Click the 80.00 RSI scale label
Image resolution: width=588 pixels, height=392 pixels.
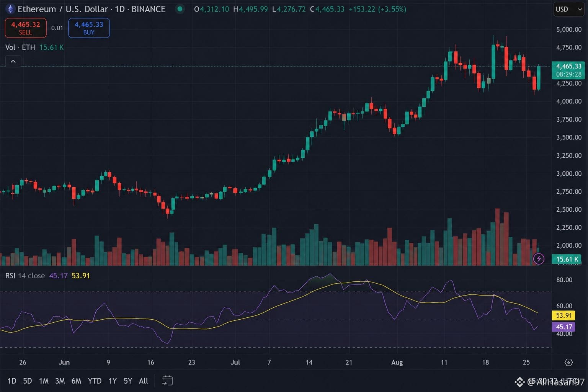(x=564, y=280)
